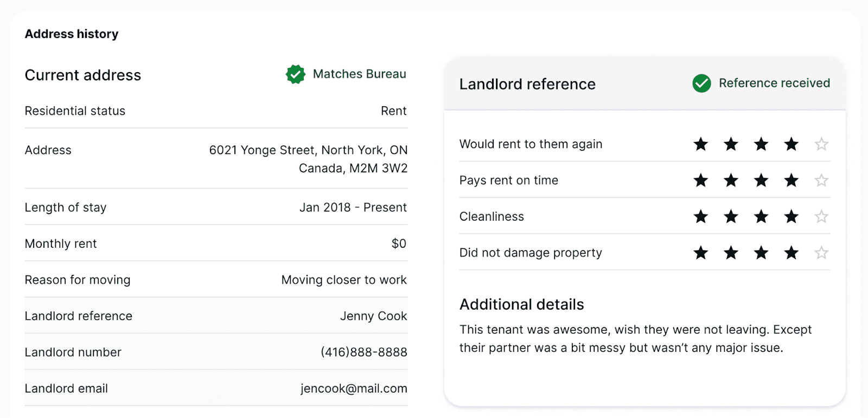The width and height of the screenshot is (868, 418).
Task: Select the empty fifth Cleanliness star
Action: click(821, 217)
